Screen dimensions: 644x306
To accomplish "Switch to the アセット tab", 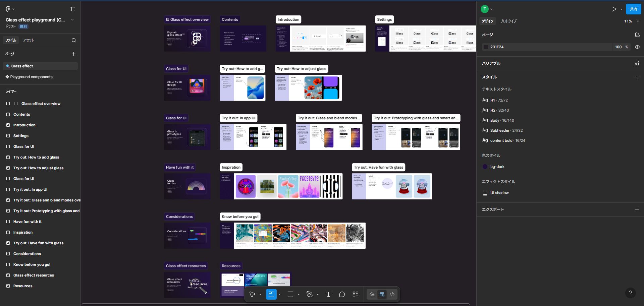I will click(29, 40).
